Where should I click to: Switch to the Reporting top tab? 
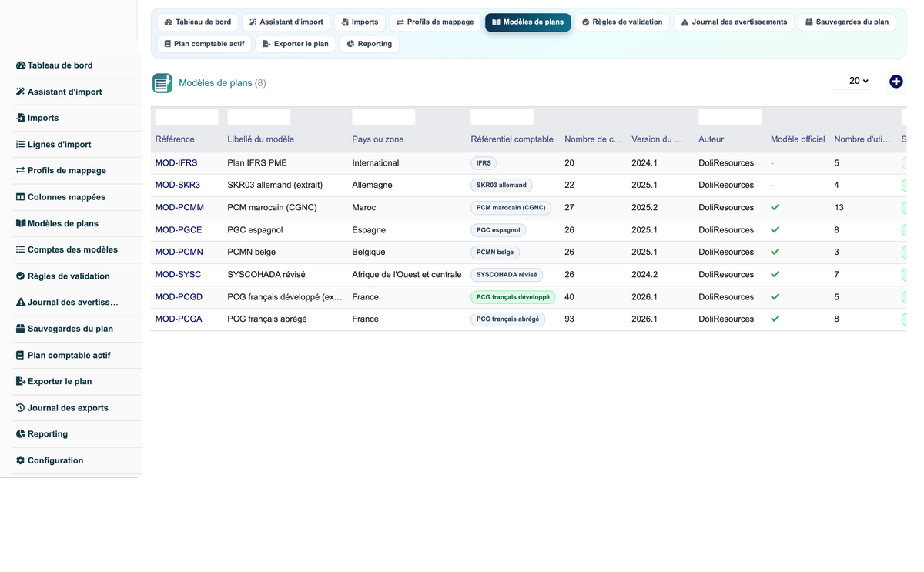pos(369,44)
